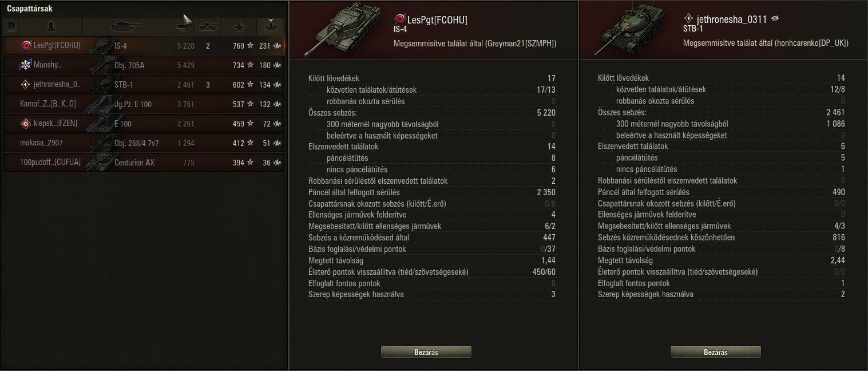
Task: Sort by experience star column icon
Action: 240,26
